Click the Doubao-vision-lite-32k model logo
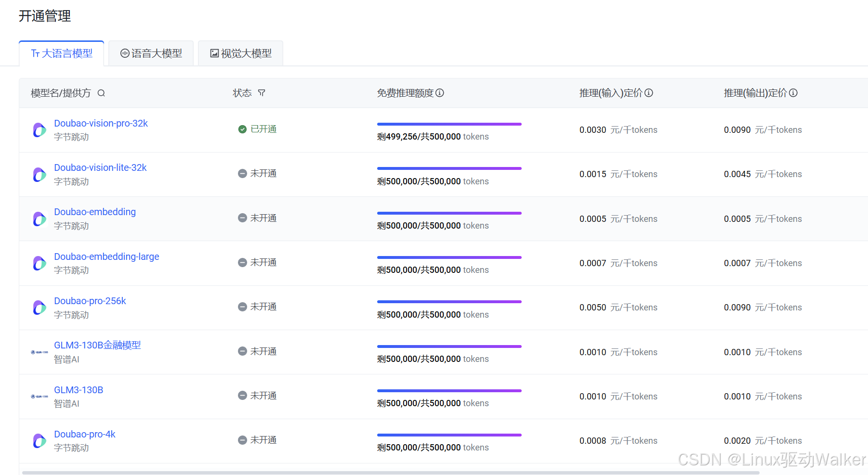 (x=39, y=174)
